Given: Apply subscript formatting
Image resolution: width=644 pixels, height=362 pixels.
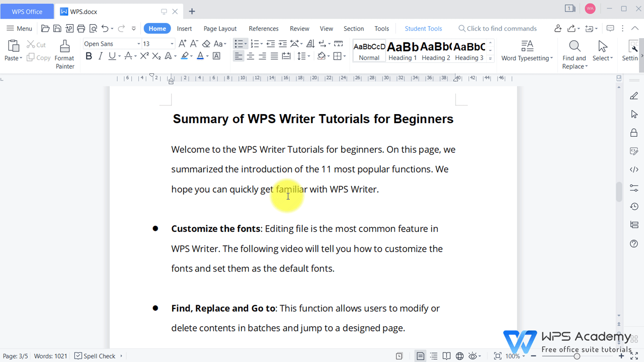Looking at the screenshot, I should pyautogui.click(x=156, y=56).
